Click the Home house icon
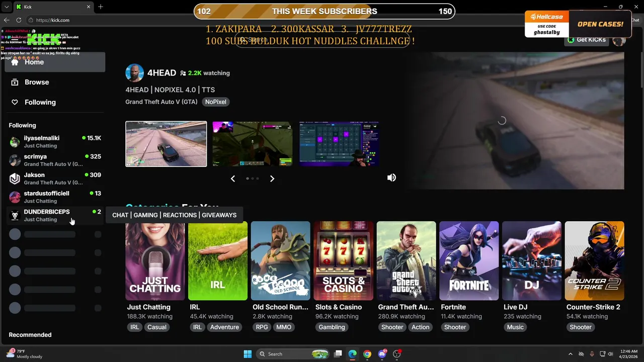 point(15,62)
